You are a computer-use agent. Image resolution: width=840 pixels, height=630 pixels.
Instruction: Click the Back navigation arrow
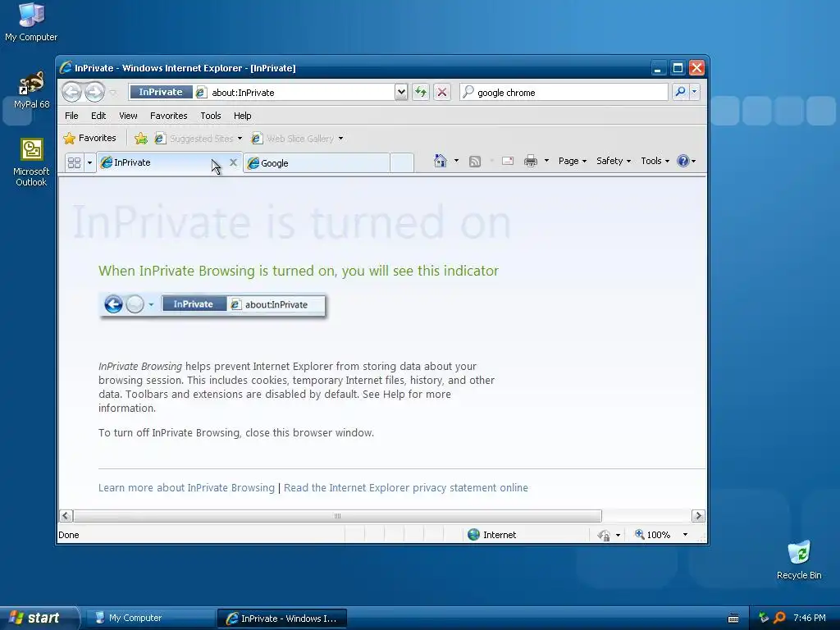71,92
